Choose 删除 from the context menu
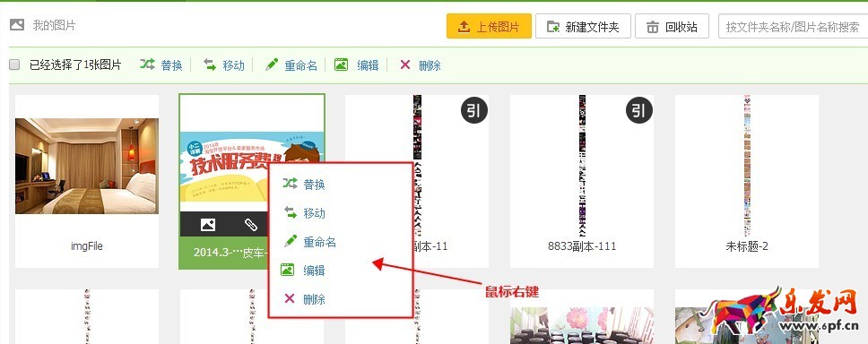868x344 pixels. (x=314, y=299)
